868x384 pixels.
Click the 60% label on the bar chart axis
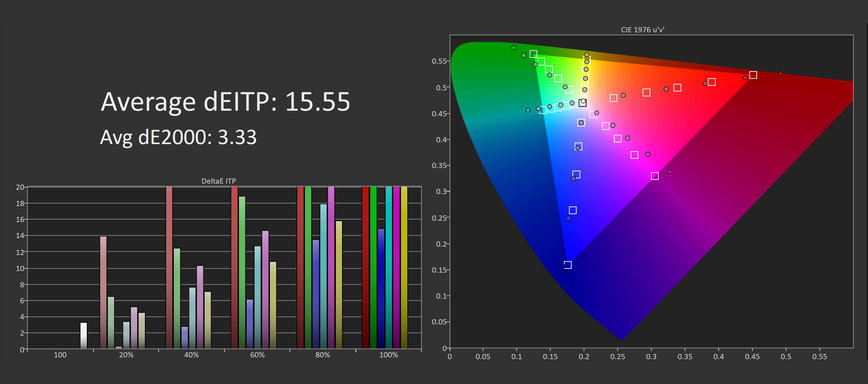pos(257,355)
